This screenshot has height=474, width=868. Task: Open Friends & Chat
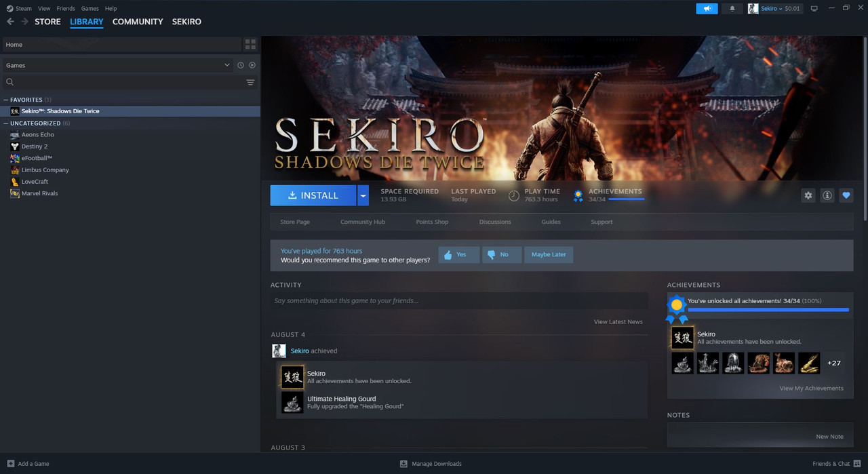pyautogui.click(x=837, y=464)
